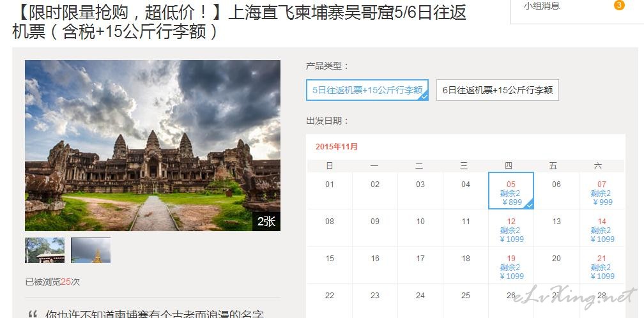Select the second small gallery thumbnail
Image resolution: width=644 pixels, height=318 pixels.
click(x=91, y=250)
